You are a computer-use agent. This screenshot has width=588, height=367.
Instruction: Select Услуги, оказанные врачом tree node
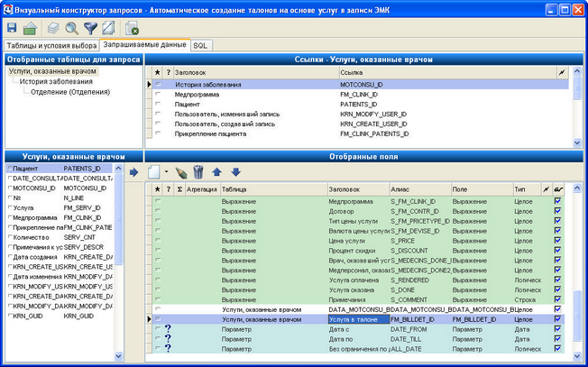52,71
